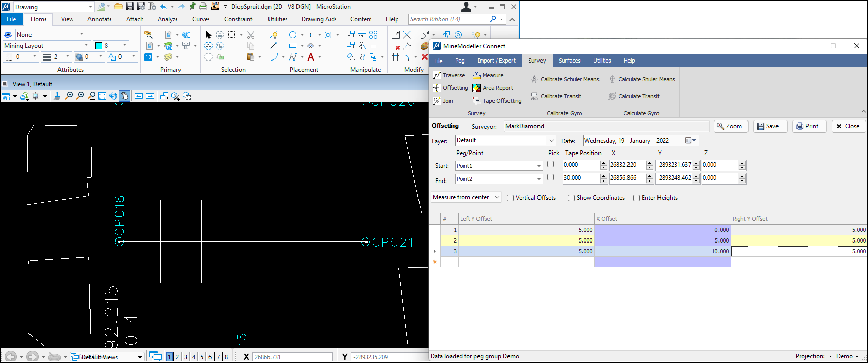The width and height of the screenshot is (868, 363).
Task: Expand the Start Peg/Point dropdown
Action: click(539, 166)
